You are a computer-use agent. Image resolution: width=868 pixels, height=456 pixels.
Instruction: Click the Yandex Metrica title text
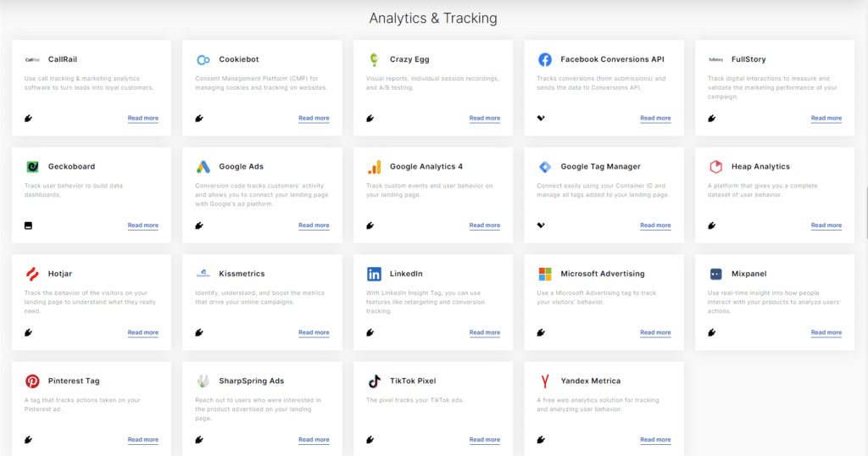pos(591,381)
